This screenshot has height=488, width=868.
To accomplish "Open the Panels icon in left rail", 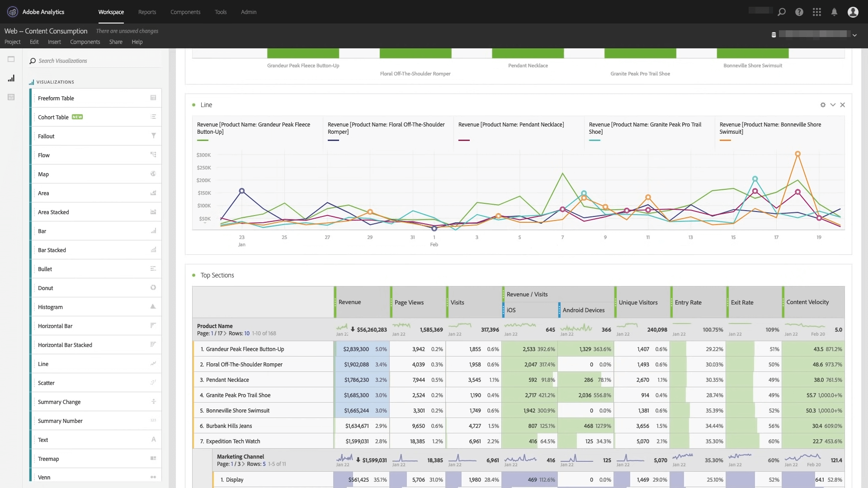I will [x=11, y=59].
